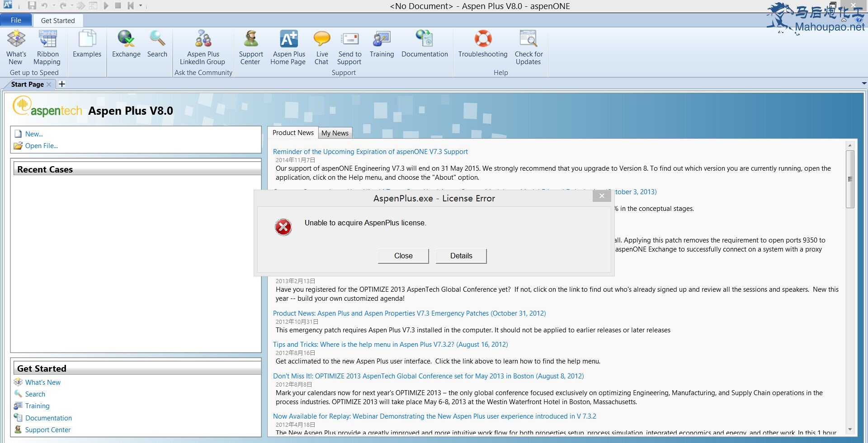Viewport: 868px width, 443px height.
Task: Open the Troubleshooting help
Action: [483, 44]
